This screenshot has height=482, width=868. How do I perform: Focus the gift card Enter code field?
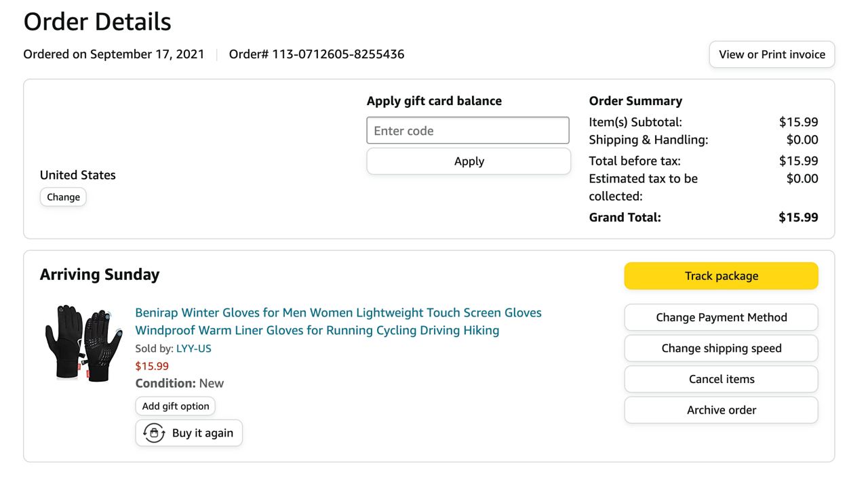468,131
